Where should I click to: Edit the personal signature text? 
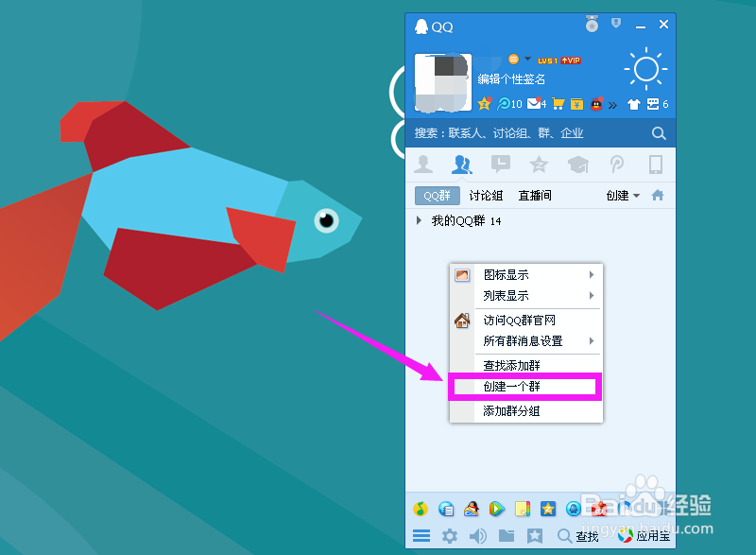coord(511,79)
